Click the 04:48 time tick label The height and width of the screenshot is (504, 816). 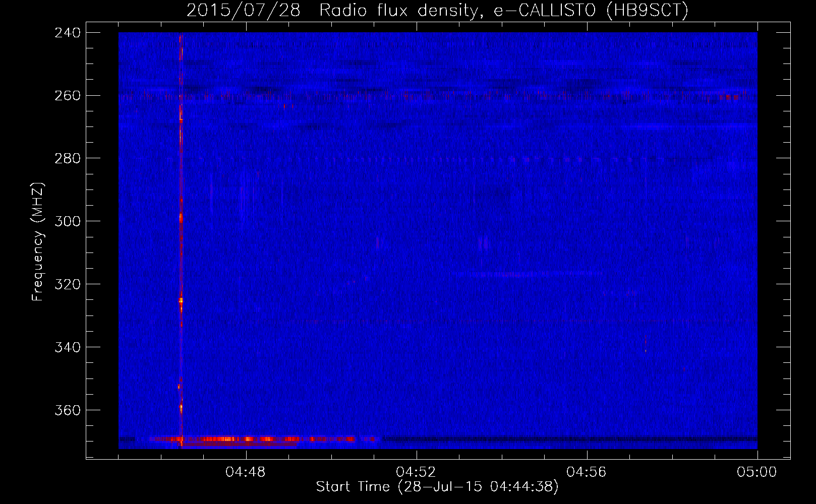(246, 472)
